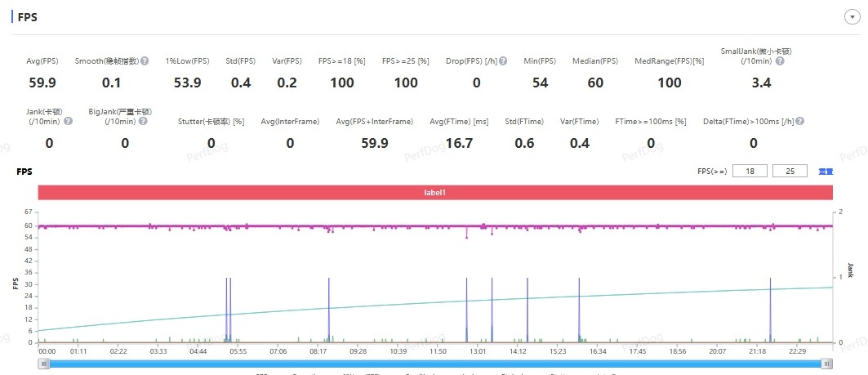
Task: Click the FPS dip point near 12:50
Action: (x=466, y=237)
